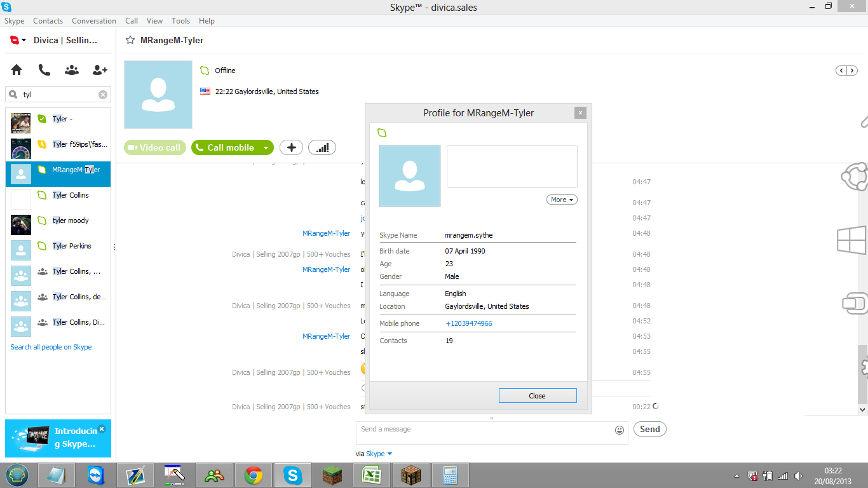Clear the contact search text
868x488 pixels.
tap(103, 95)
